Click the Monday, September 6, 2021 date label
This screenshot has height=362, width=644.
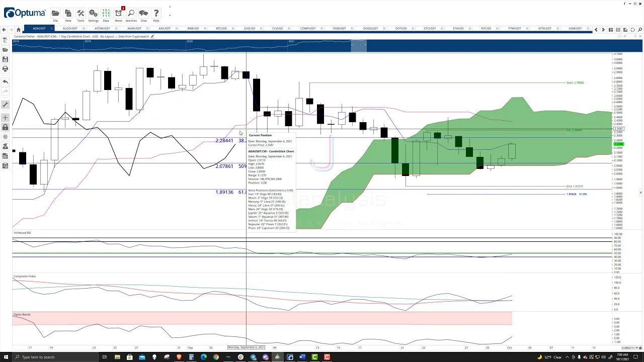[246, 347]
